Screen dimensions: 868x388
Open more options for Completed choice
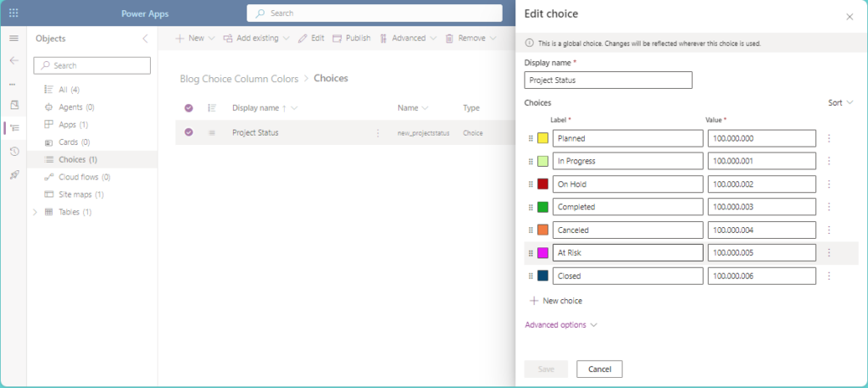click(829, 207)
